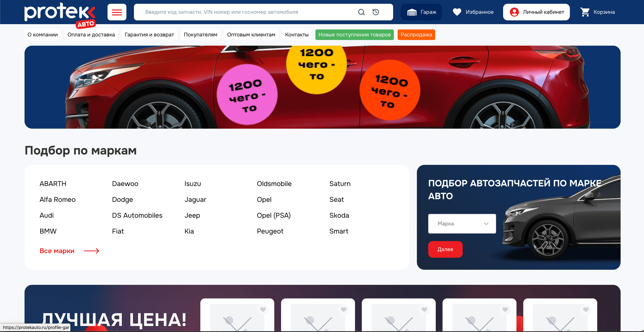
Task: Click the Новые поступления товаров button
Action: 354,35
